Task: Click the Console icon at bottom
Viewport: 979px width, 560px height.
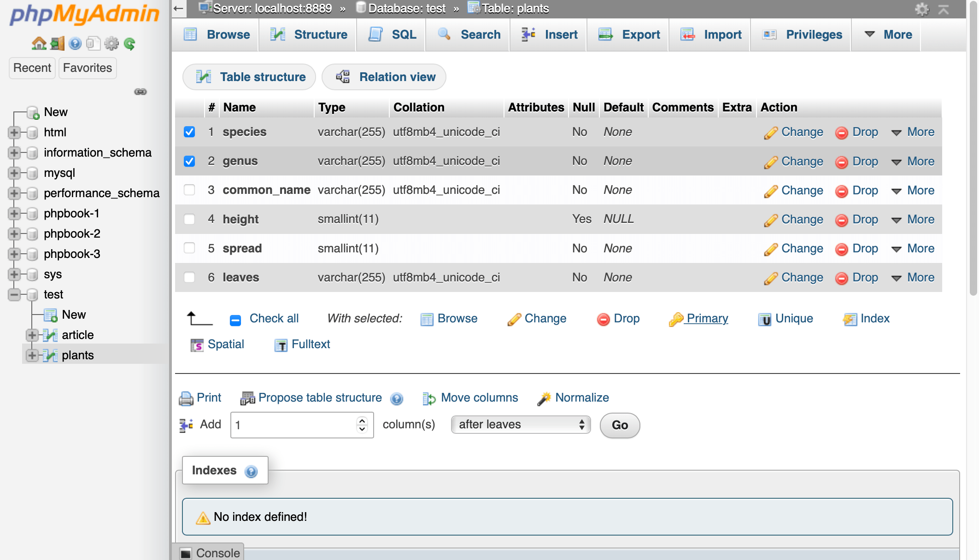Action: pos(186,553)
